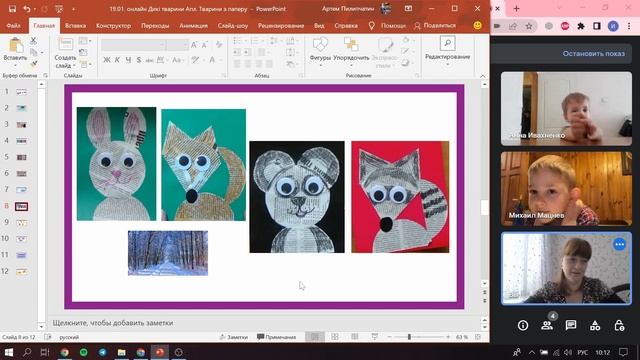Screen dimensions: 640x360
Task: Open a new Chrome tab
Action: (x=516, y=8)
